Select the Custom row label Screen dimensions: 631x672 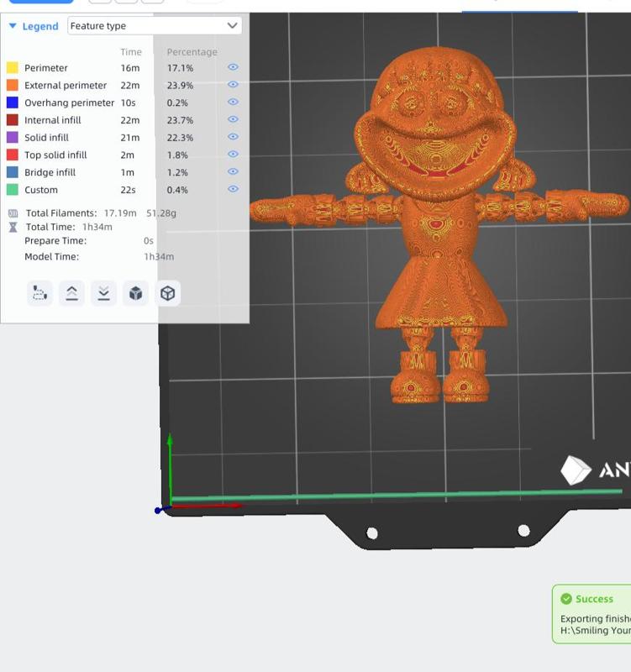point(40,190)
